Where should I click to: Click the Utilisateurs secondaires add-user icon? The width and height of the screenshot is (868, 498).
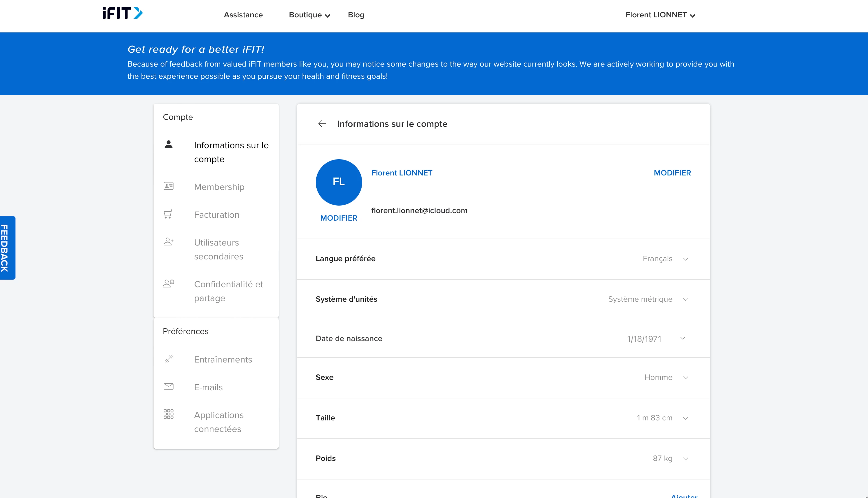tap(169, 241)
